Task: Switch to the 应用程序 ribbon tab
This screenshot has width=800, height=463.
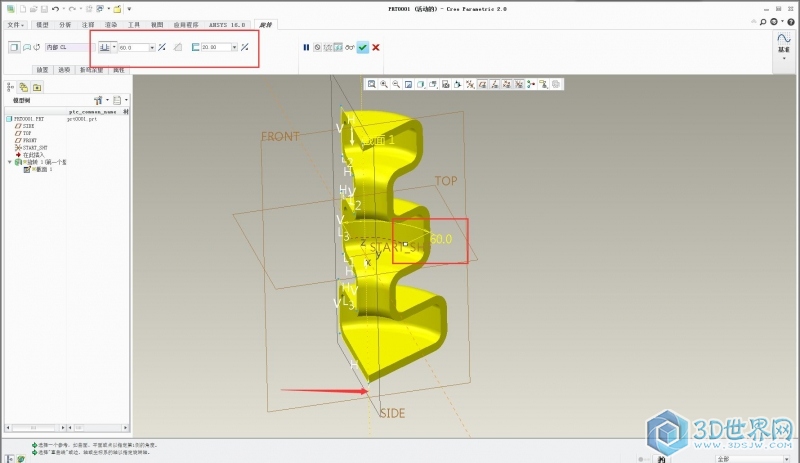Action: [186, 25]
